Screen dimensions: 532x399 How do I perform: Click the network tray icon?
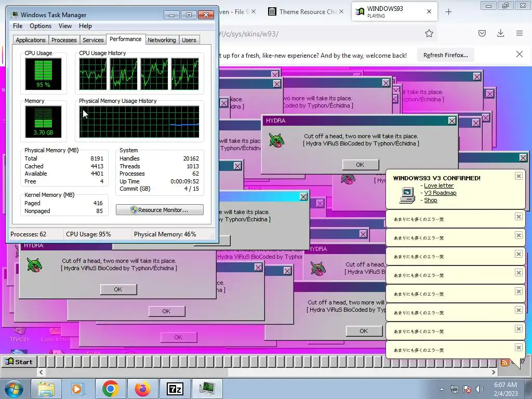click(x=454, y=389)
